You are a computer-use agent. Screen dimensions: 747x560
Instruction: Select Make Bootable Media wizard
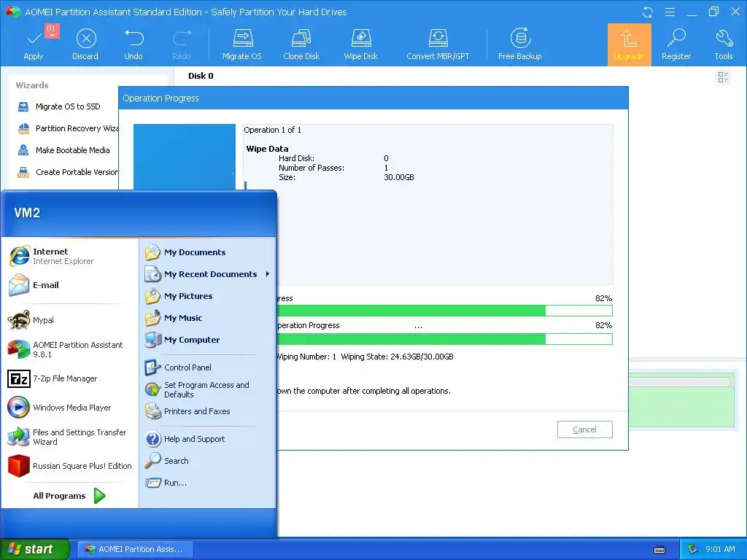point(63,150)
